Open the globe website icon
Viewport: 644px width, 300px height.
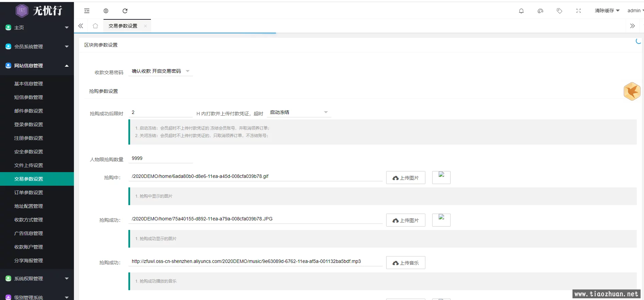(x=106, y=11)
